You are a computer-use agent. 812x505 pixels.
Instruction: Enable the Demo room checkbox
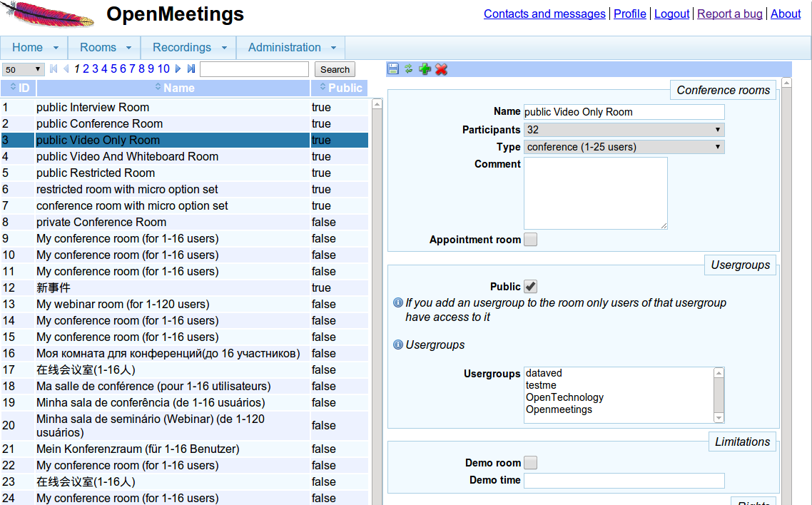pyautogui.click(x=530, y=463)
